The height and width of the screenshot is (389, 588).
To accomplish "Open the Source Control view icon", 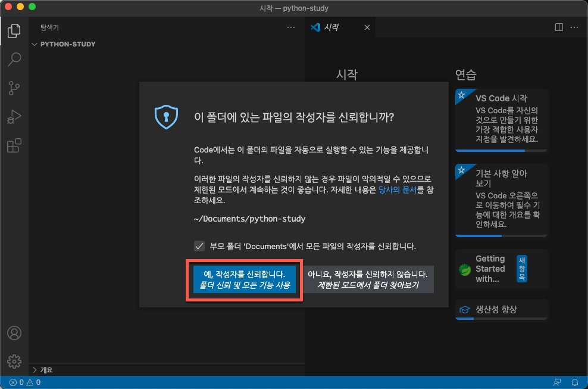I will pos(14,88).
